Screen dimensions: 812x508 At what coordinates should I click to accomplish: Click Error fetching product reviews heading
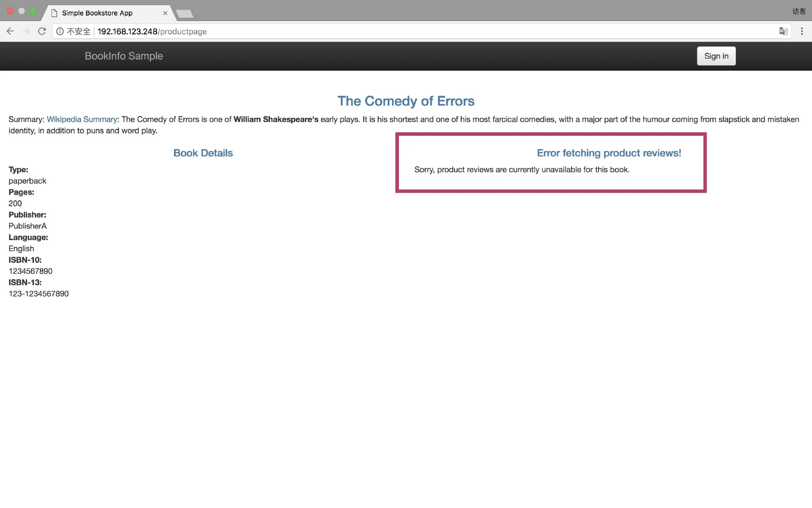[x=609, y=153]
